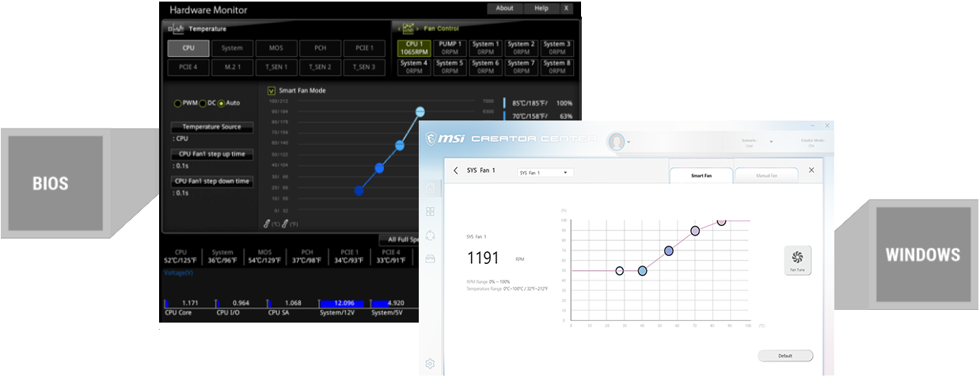
Task: Choose the System 7 fan header
Action: coord(521,67)
